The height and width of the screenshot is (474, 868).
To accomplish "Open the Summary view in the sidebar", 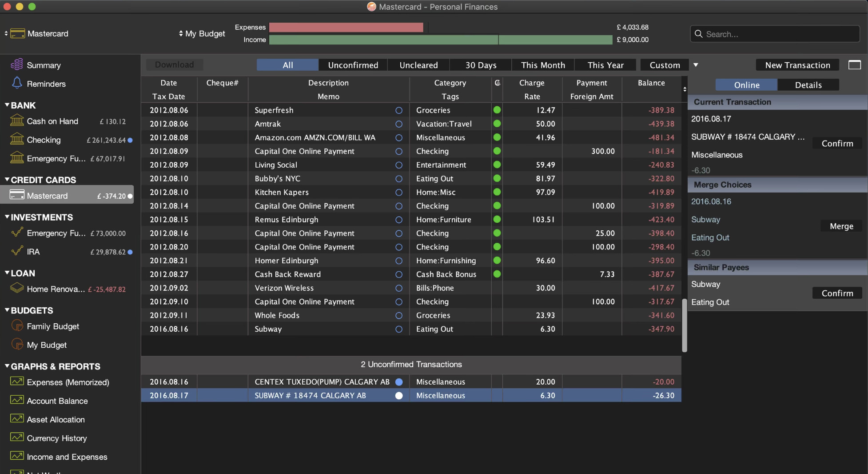I will tap(44, 65).
